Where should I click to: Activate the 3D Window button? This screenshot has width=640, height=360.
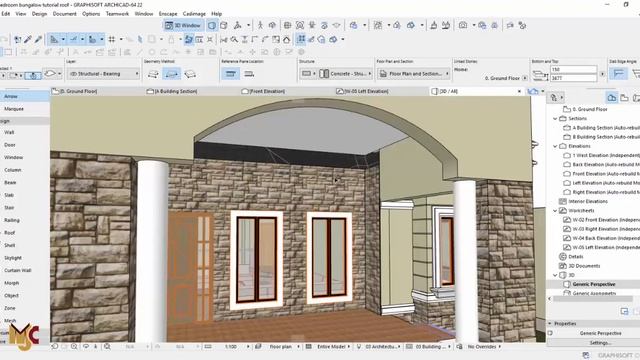(184, 25)
